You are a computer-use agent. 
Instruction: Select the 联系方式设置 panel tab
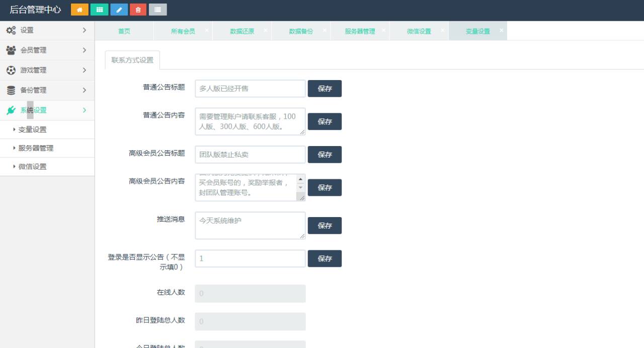pyautogui.click(x=132, y=60)
